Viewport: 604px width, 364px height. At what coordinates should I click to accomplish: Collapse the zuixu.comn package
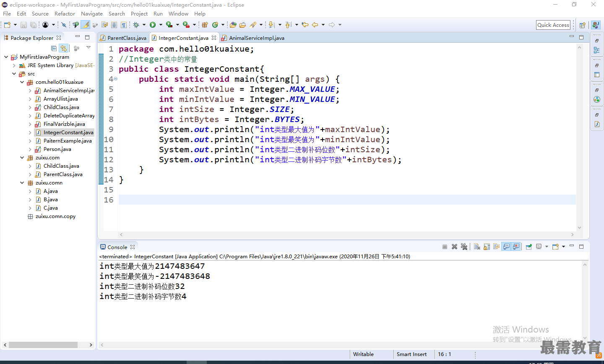(22, 183)
